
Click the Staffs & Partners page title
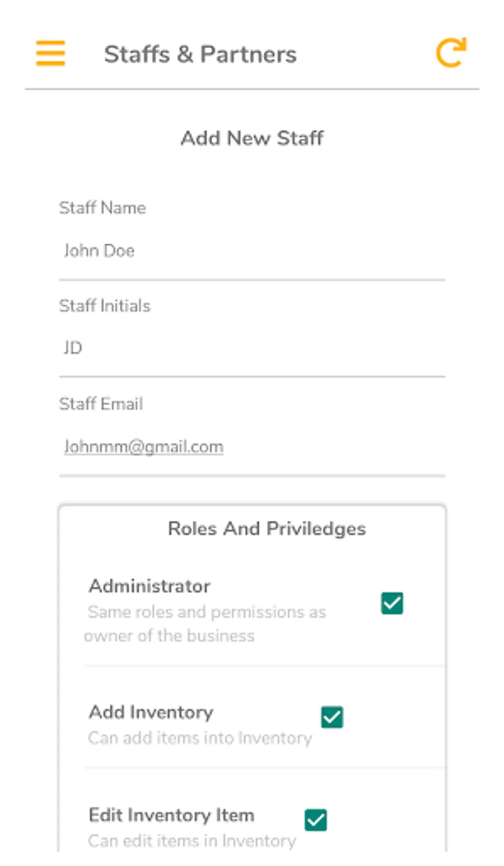pos(200,54)
